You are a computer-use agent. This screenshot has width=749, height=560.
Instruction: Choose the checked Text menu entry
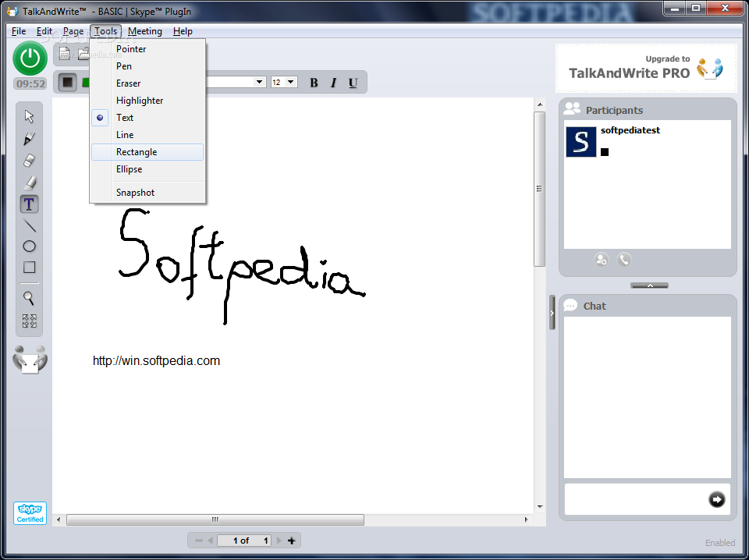pos(147,118)
